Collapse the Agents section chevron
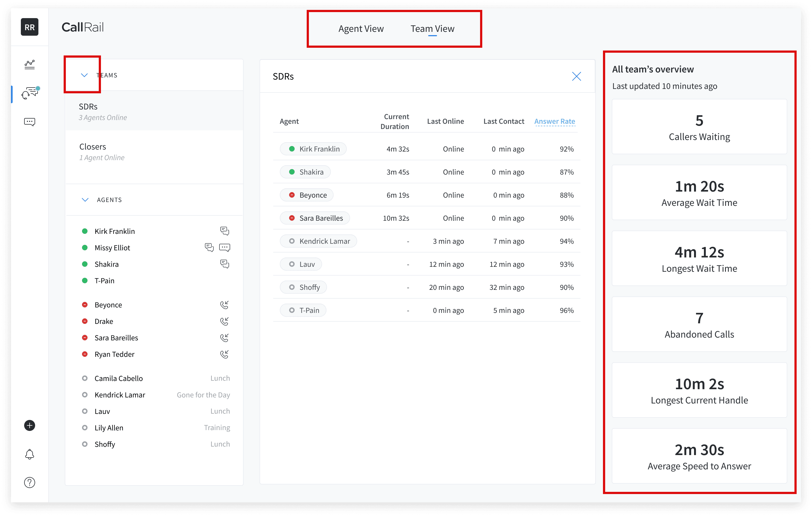This screenshot has height=516, width=812. [85, 200]
